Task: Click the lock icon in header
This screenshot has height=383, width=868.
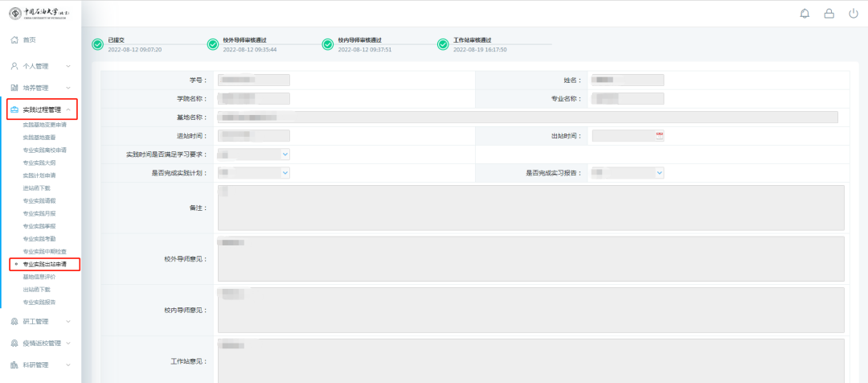Action: [829, 14]
